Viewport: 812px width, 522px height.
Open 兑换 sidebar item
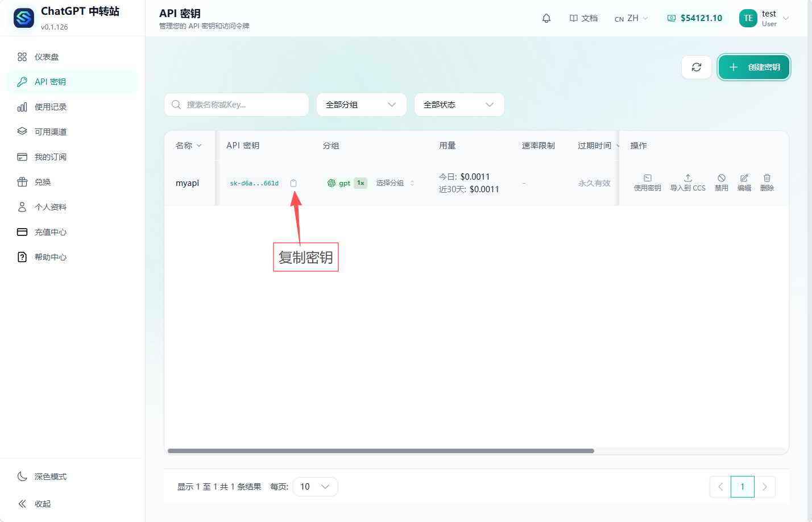72,182
